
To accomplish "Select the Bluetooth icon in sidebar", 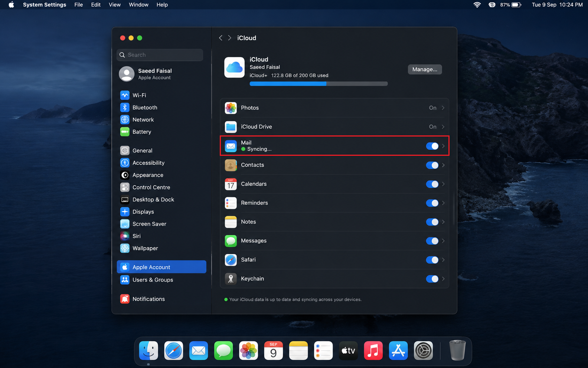I will coord(125,108).
